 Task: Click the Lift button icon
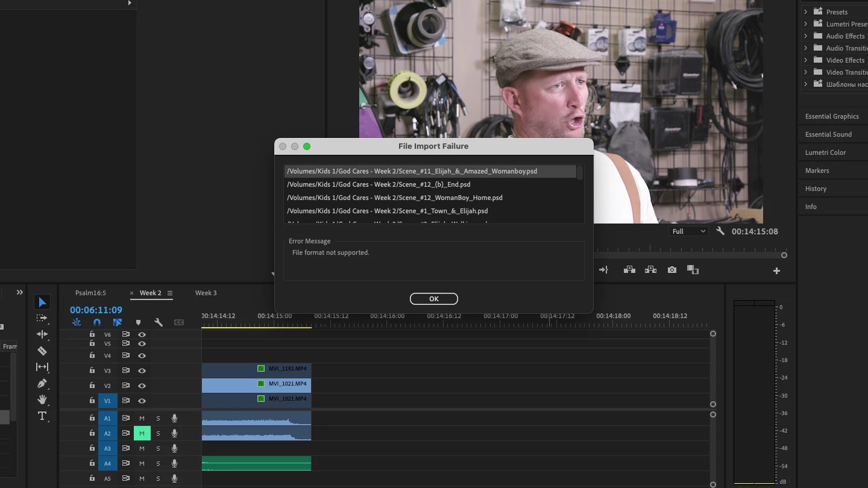tap(629, 270)
